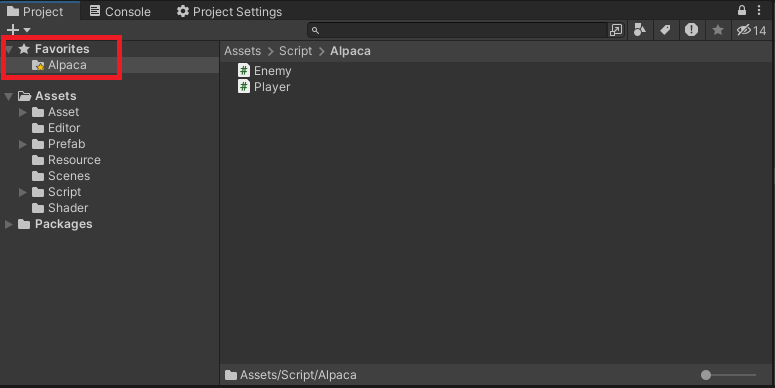Save search with the star icon
The width and height of the screenshot is (775, 388).
coord(718,30)
